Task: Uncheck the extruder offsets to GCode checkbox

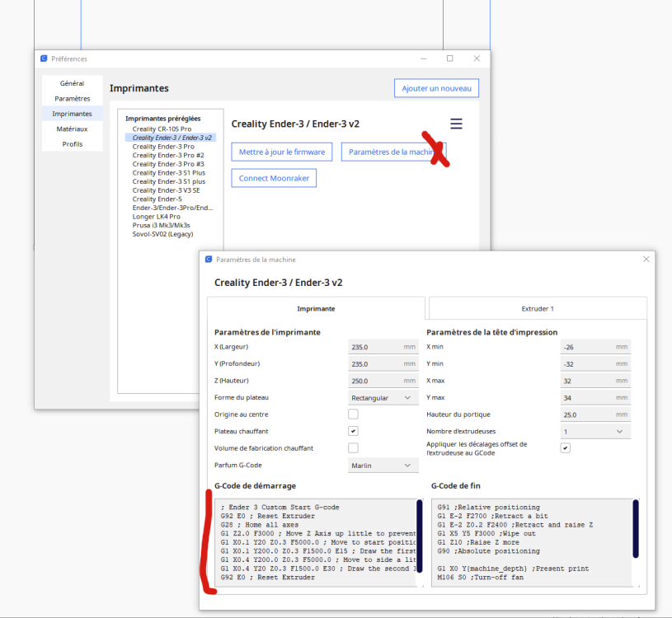Action: (x=566, y=448)
